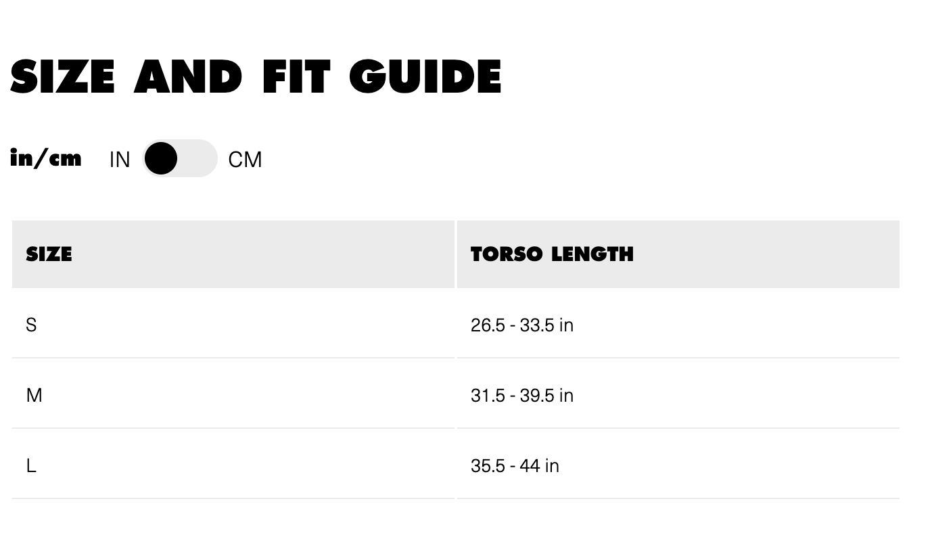Select the S size row
This screenshot has height=560, width=932.
456,325
